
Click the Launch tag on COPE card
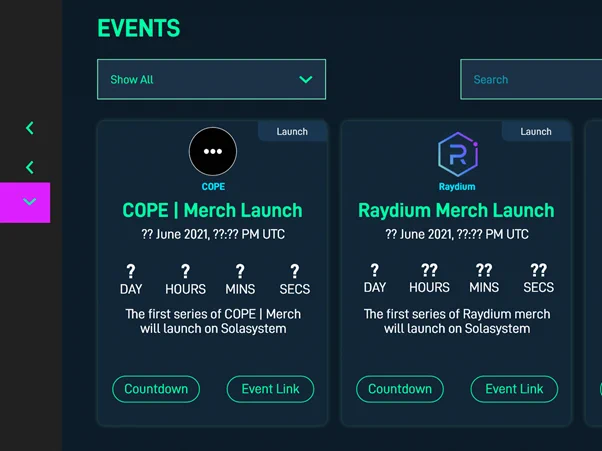click(292, 132)
